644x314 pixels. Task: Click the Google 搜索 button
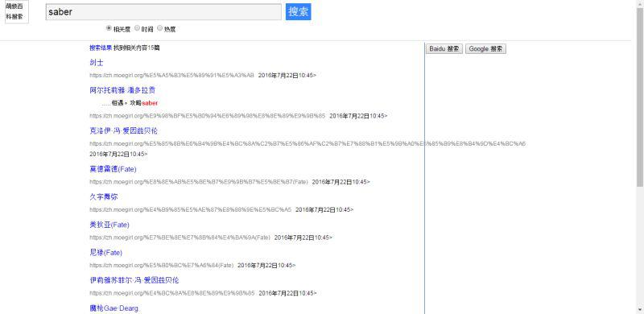pyautogui.click(x=485, y=49)
